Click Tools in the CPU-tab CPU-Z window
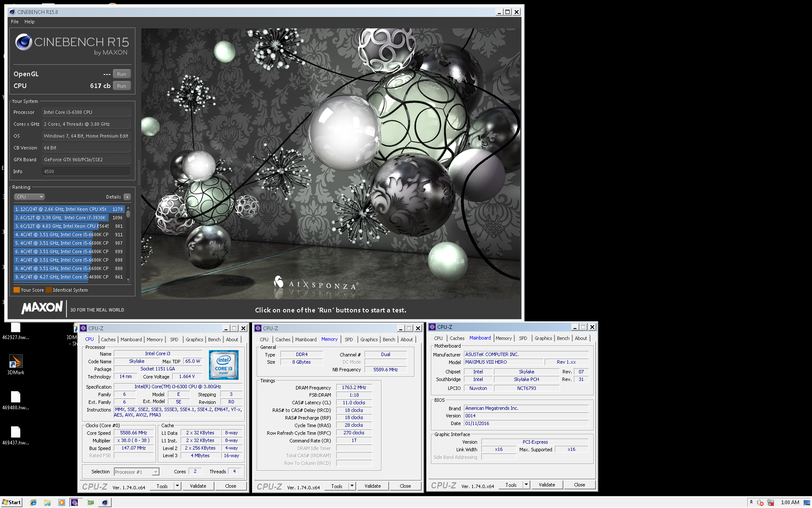 click(x=162, y=486)
